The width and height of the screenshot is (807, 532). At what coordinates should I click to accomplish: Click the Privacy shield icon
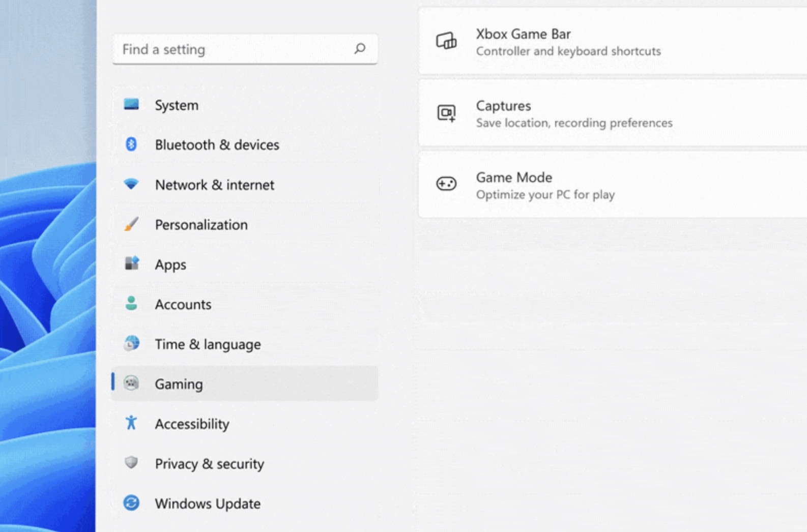point(131,462)
